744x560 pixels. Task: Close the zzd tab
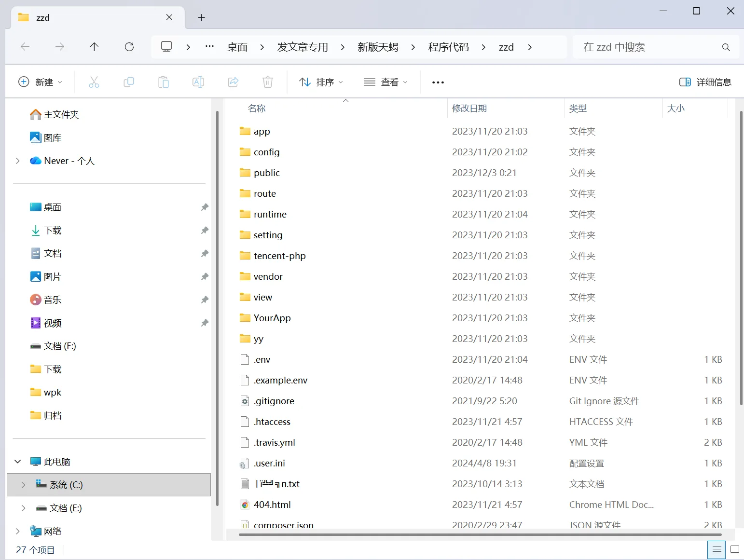169,17
